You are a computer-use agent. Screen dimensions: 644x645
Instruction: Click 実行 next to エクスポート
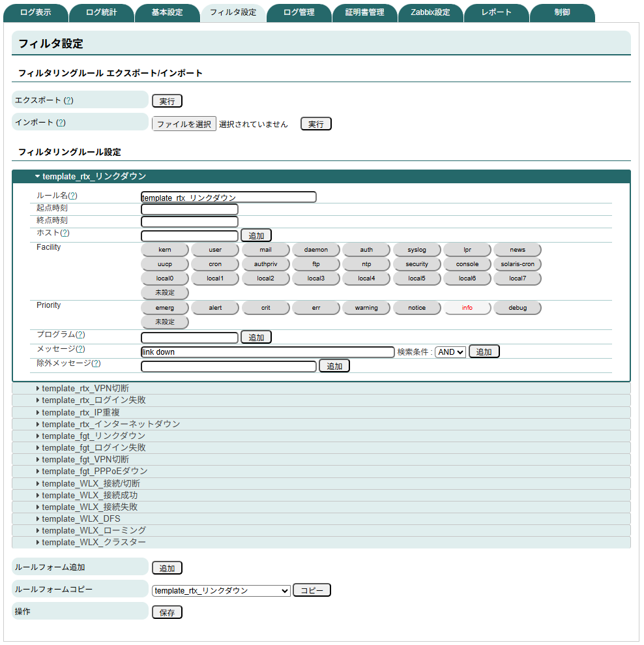click(167, 100)
